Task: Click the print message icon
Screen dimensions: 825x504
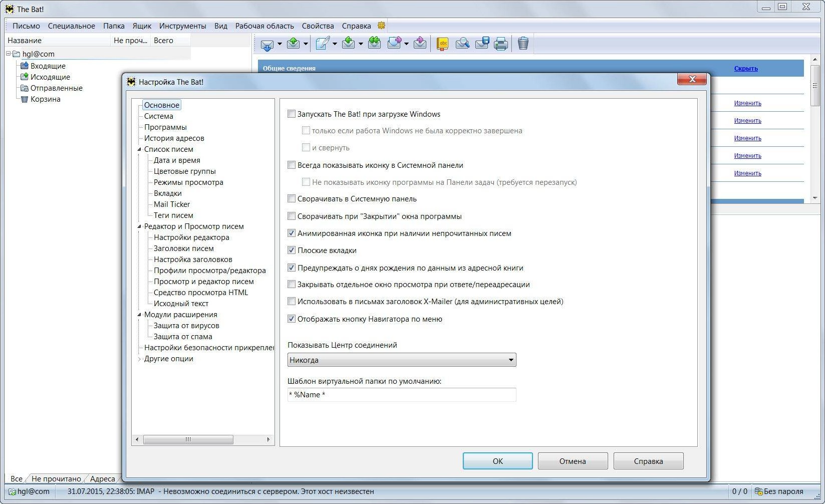Action: pos(501,44)
